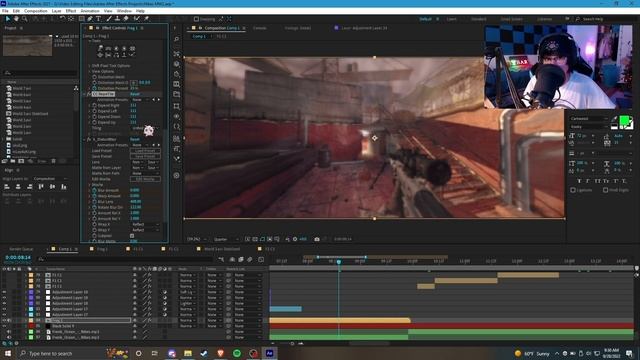Click the Save Preset button

tap(145, 156)
